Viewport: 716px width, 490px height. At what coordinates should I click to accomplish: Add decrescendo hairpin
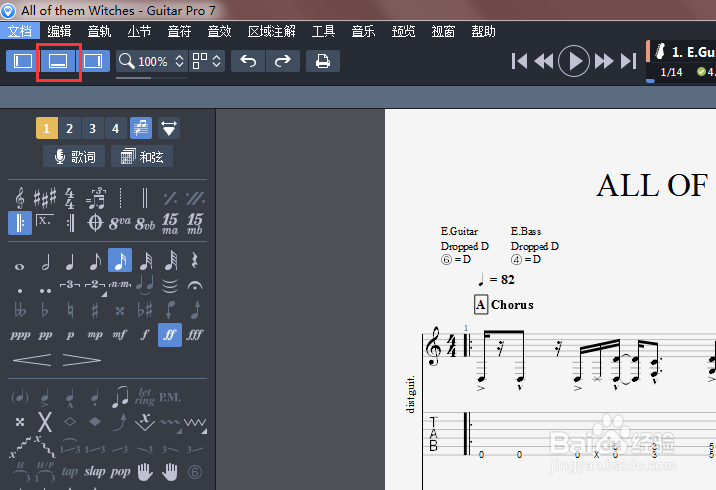[x=82, y=360]
